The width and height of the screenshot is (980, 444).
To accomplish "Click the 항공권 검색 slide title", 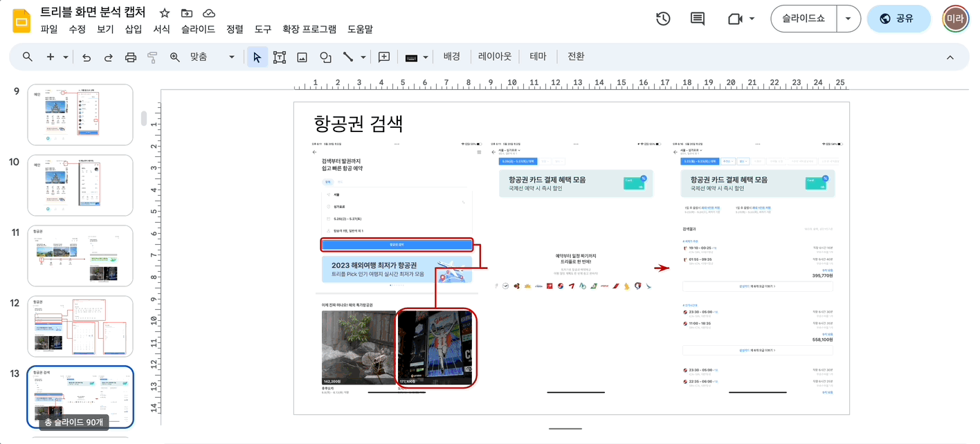I will (359, 124).
